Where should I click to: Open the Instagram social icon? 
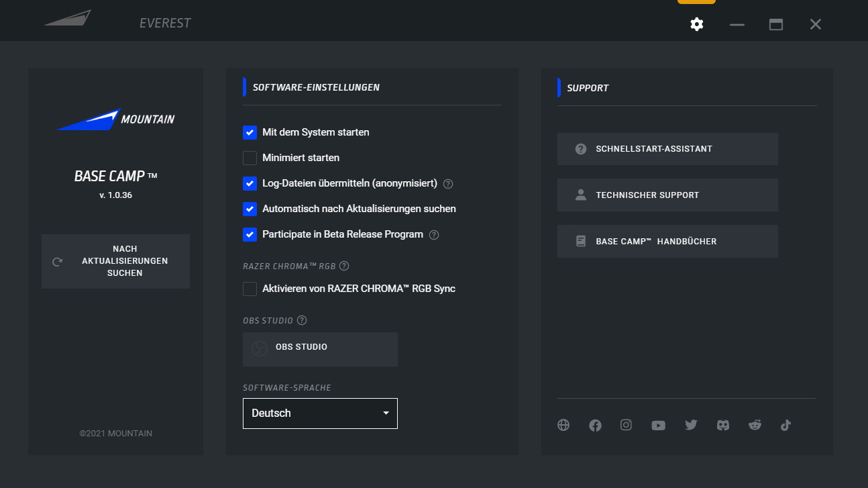coord(626,425)
